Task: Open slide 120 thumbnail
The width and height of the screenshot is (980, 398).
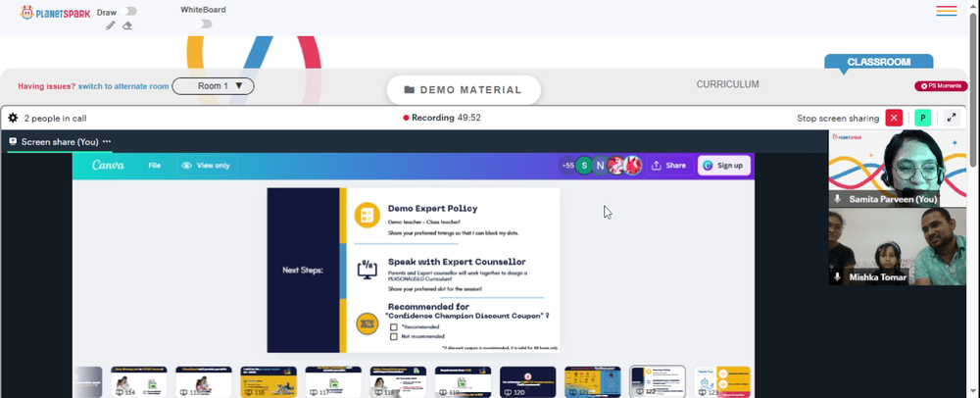Action: 527,381
